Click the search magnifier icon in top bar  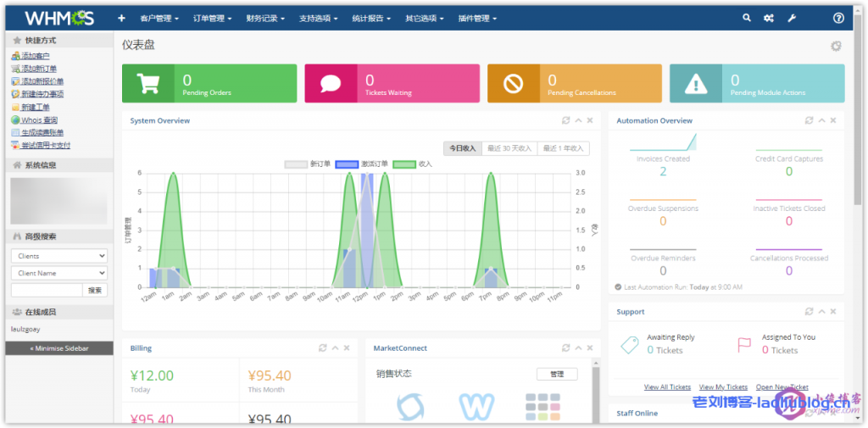[746, 18]
